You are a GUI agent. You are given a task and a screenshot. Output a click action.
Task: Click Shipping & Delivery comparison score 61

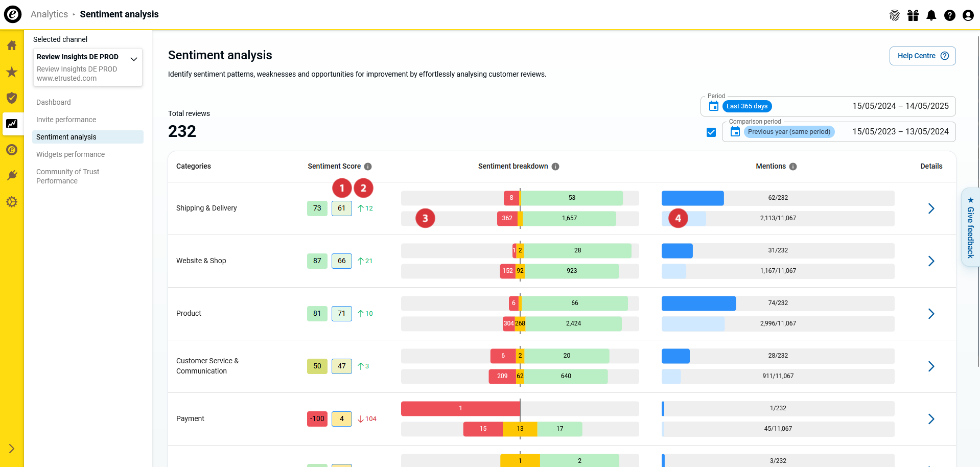point(342,208)
